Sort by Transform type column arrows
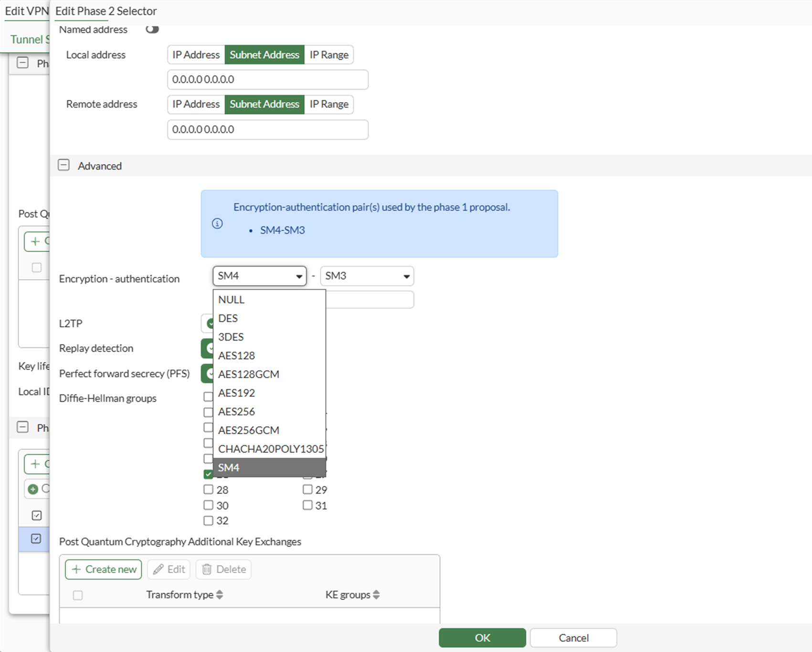 [x=220, y=595]
